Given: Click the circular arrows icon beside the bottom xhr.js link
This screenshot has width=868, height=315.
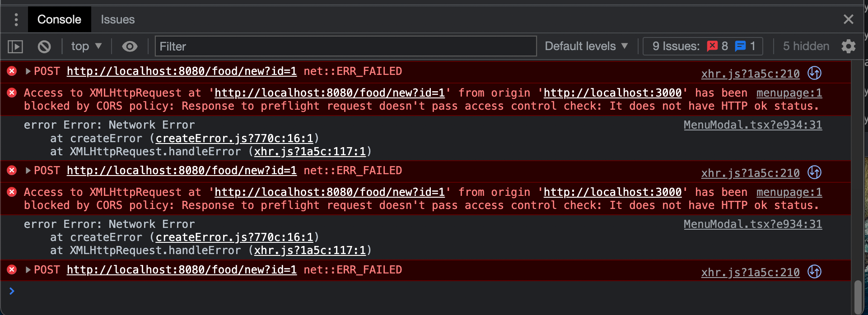Looking at the screenshot, I should 815,271.
